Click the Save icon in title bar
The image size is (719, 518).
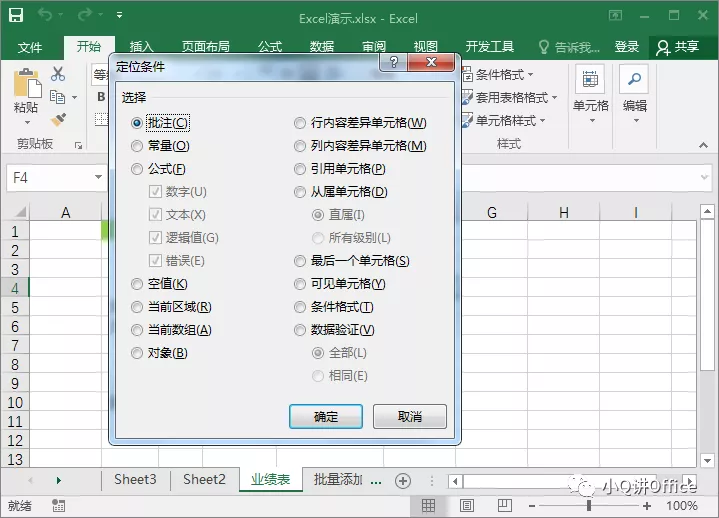(x=16, y=16)
